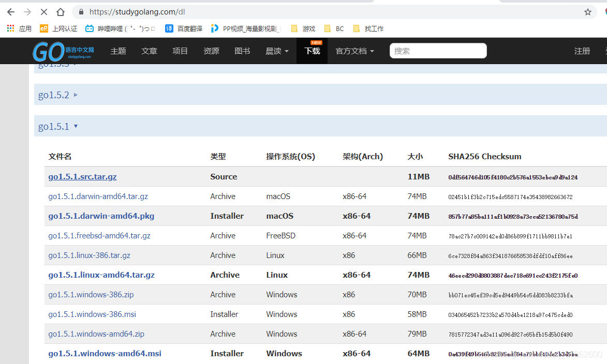Click the browser forward arrow
Screen dimensions: 607x364
[x=27, y=12]
